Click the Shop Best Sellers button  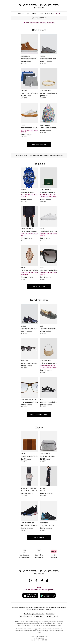pyautogui.click(x=39, y=144)
